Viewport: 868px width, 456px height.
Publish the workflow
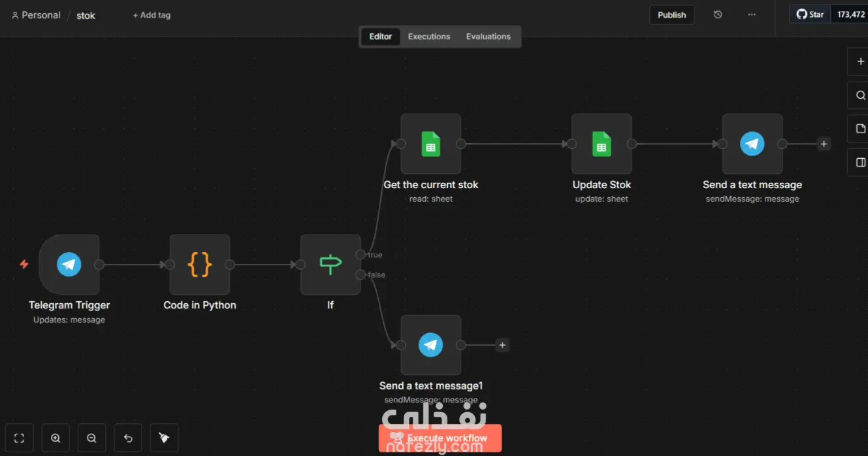click(x=672, y=15)
